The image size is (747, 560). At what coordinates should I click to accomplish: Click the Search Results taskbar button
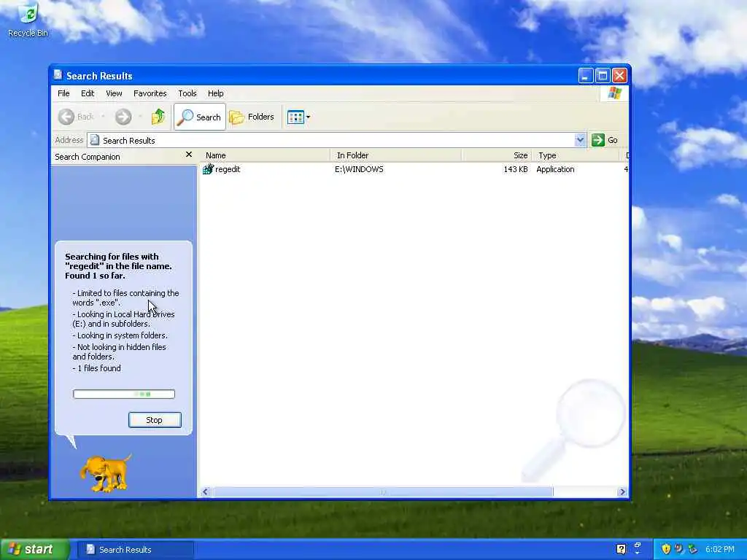pos(134,550)
